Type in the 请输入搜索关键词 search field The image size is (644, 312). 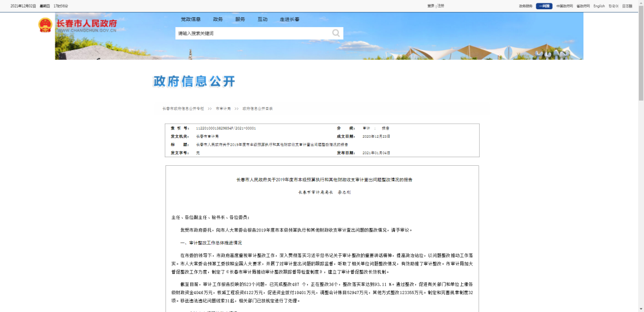tap(253, 33)
